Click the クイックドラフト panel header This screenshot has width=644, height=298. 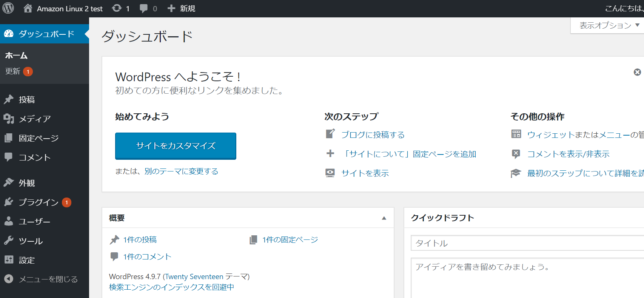tap(524, 218)
